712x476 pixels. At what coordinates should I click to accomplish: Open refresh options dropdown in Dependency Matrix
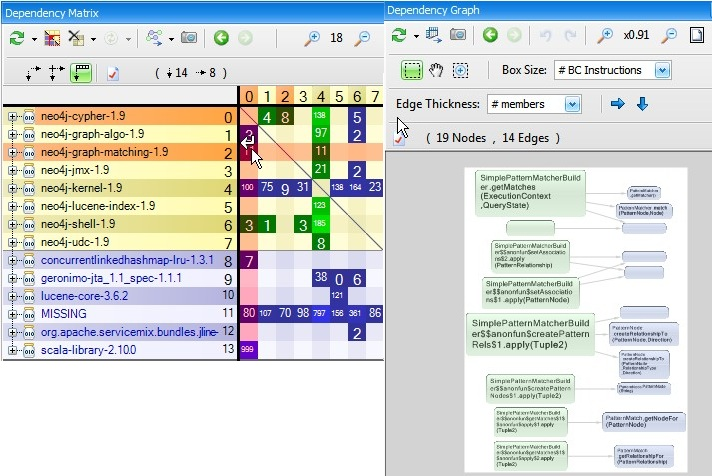point(35,40)
